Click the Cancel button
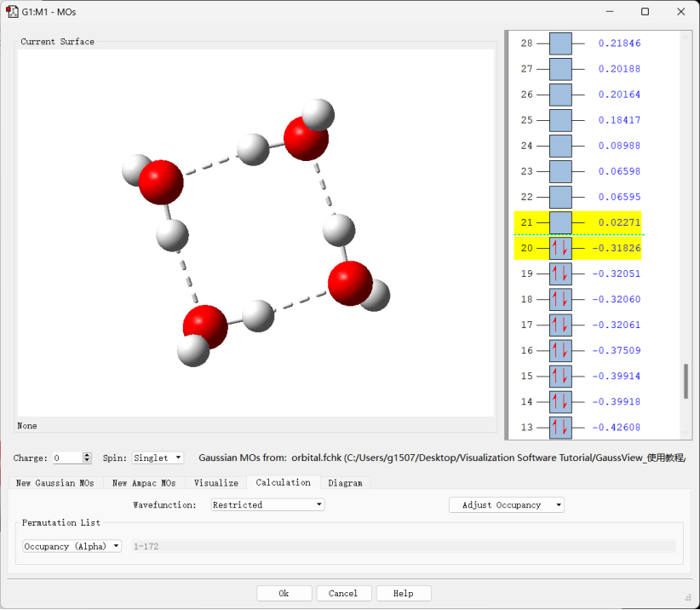The height and width of the screenshot is (610, 700). pyautogui.click(x=342, y=593)
